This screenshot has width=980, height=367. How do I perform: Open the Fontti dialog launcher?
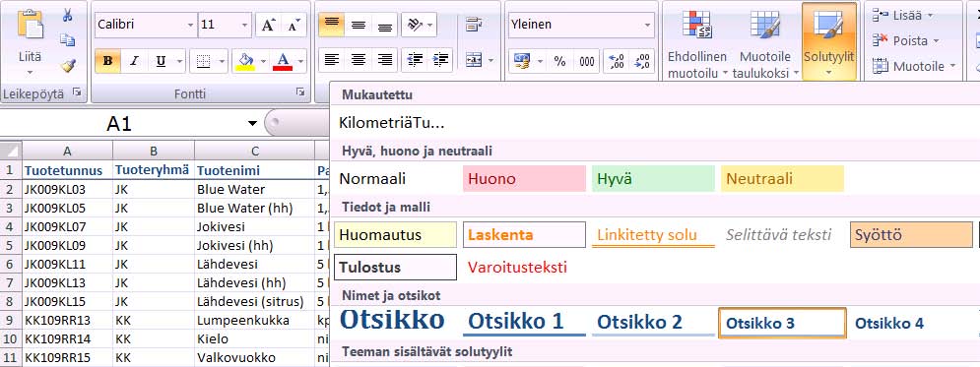pyautogui.click(x=300, y=93)
